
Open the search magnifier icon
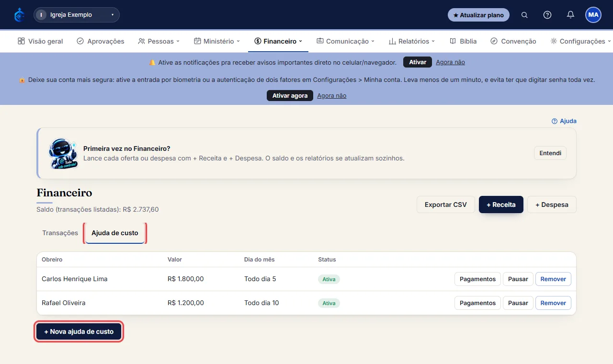click(524, 15)
